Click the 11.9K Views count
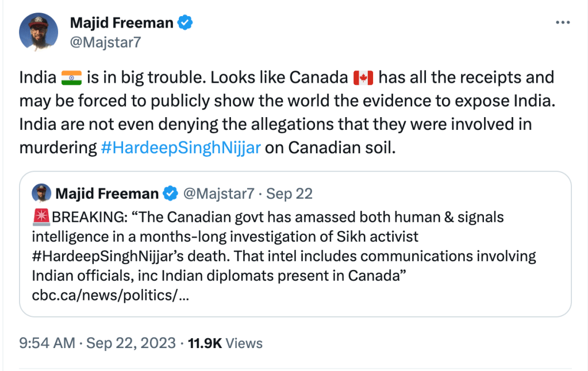588x371 pixels. point(226,343)
